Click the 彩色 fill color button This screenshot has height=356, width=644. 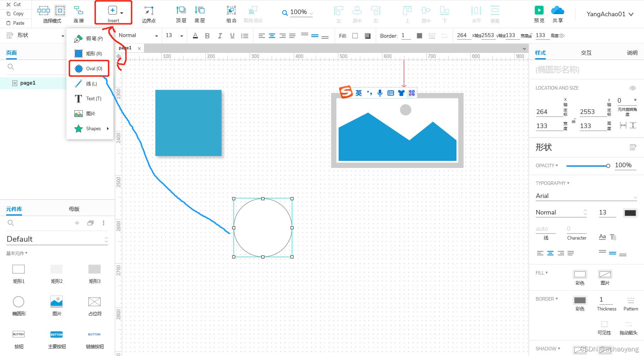pyautogui.click(x=580, y=274)
